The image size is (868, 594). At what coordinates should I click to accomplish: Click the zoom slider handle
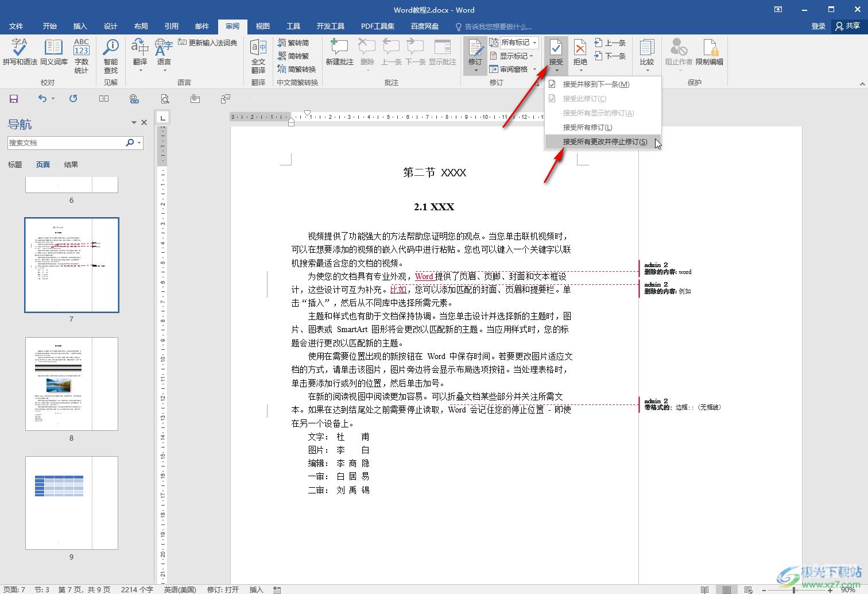(794, 590)
